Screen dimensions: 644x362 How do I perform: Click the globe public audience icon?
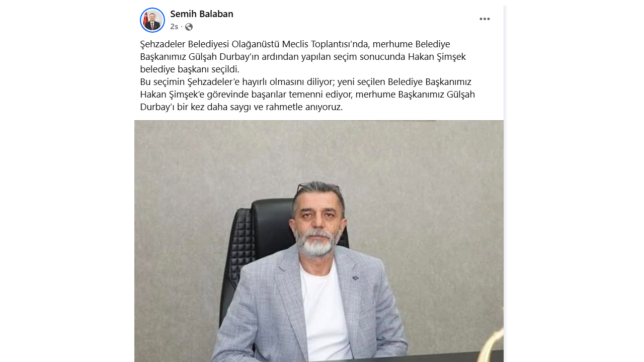[x=189, y=27]
